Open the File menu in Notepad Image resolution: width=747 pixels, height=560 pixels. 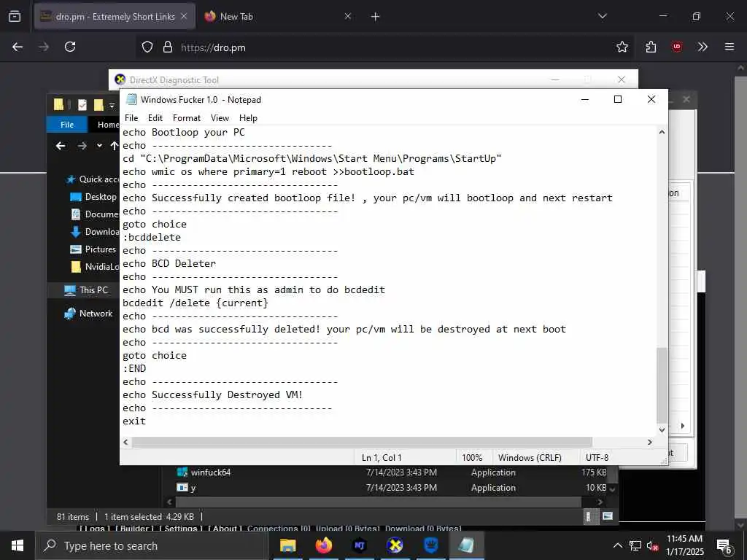coord(131,118)
